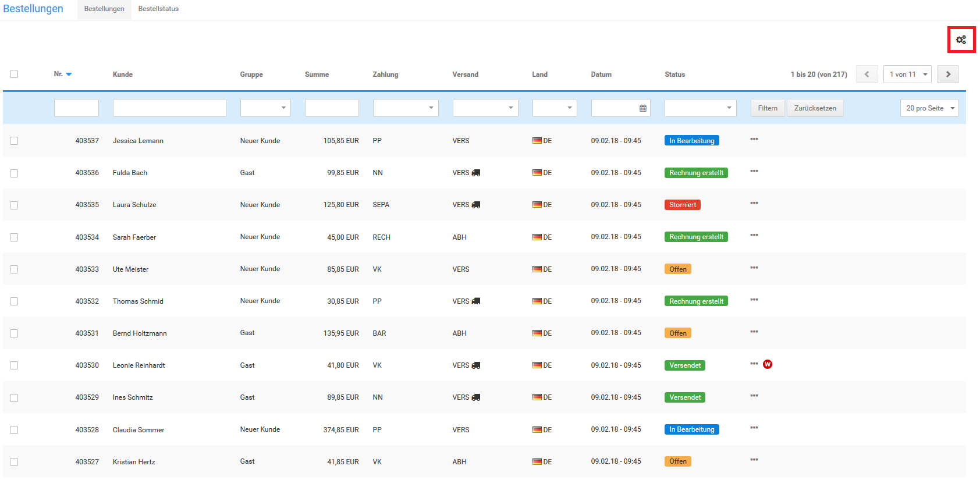Click the red W icon on order 403530
The width and height of the screenshot is (980, 480).
[x=768, y=364]
